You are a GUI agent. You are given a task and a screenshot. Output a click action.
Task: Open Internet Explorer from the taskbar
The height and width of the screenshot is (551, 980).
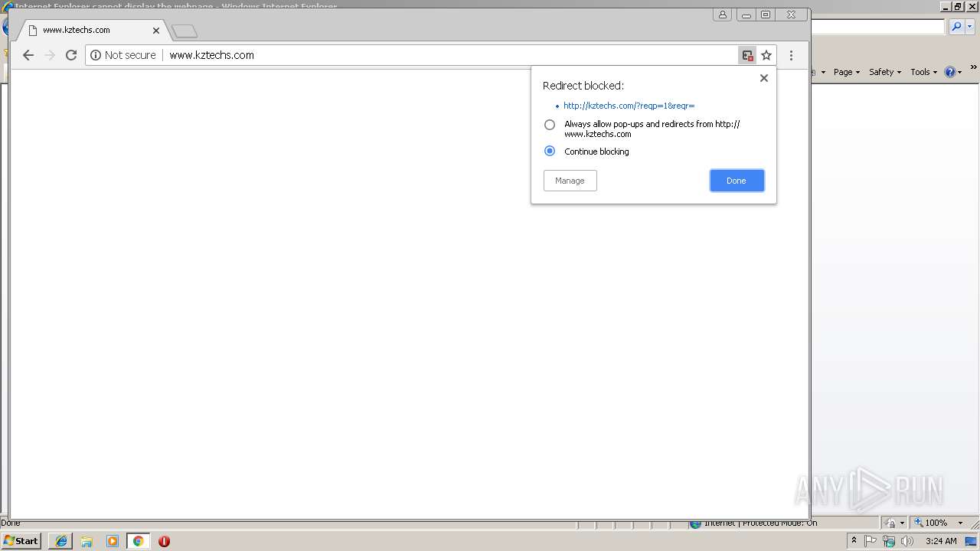click(60, 541)
